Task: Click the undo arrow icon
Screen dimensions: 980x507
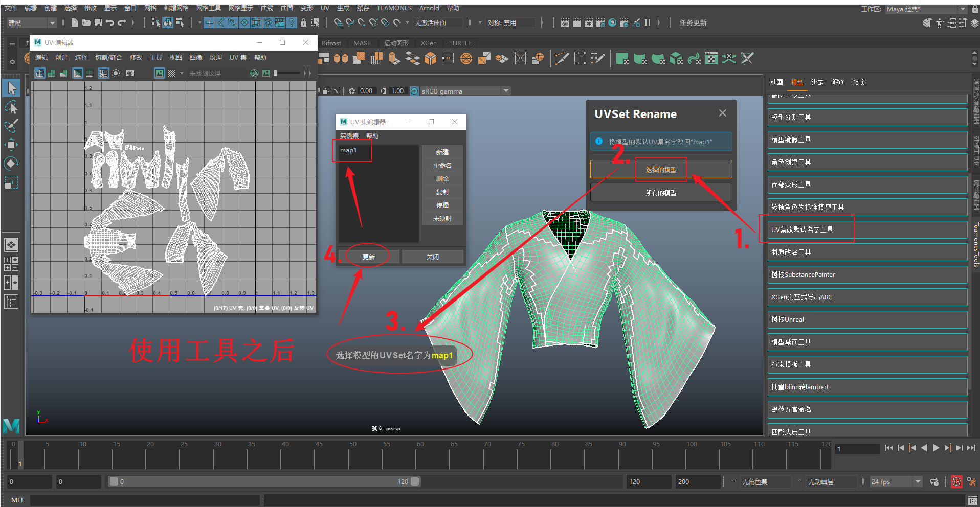Action: pos(110,22)
